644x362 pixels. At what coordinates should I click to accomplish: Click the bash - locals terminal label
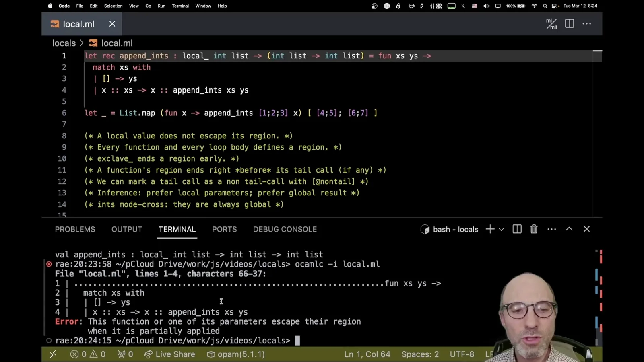coord(450,229)
